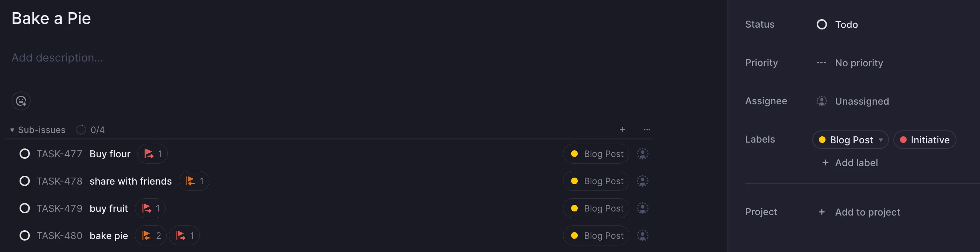Click the assignee avatar icon on the bake pie row
This screenshot has height=252, width=980.
(643, 236)
